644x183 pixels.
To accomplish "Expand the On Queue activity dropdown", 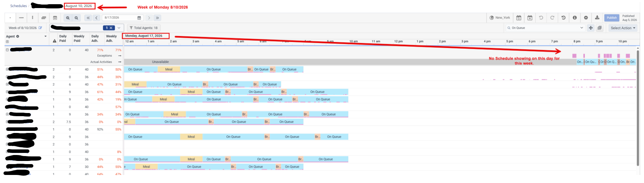I will click(582, 28).
